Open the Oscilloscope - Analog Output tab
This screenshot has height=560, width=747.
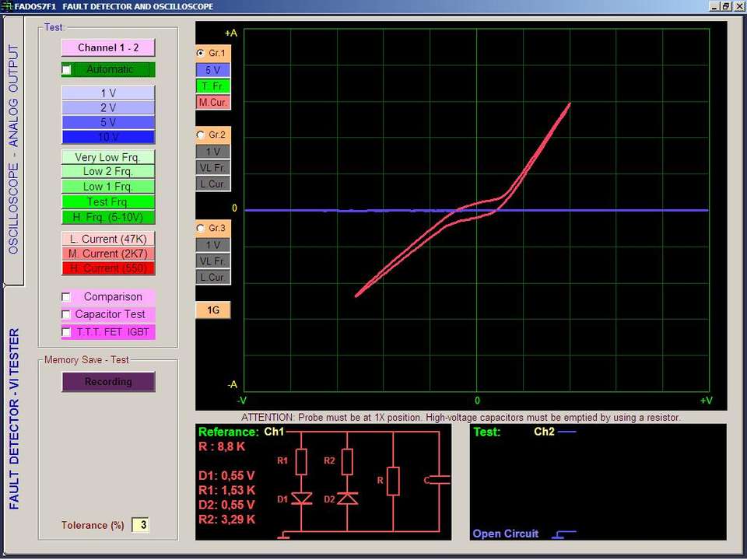coord(13,149)
